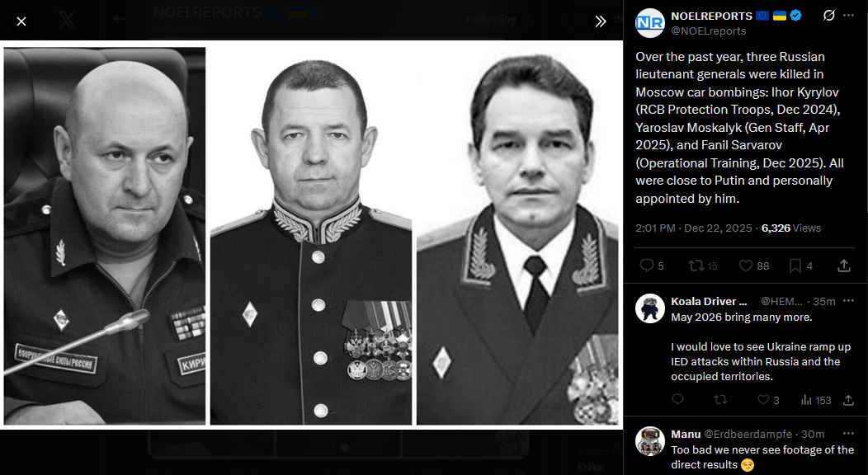Image resolution: width=868 pixels, height=475 pixels.
Task: Bookmark the NOELREPORTS post
Action: (x=801, y=266)
